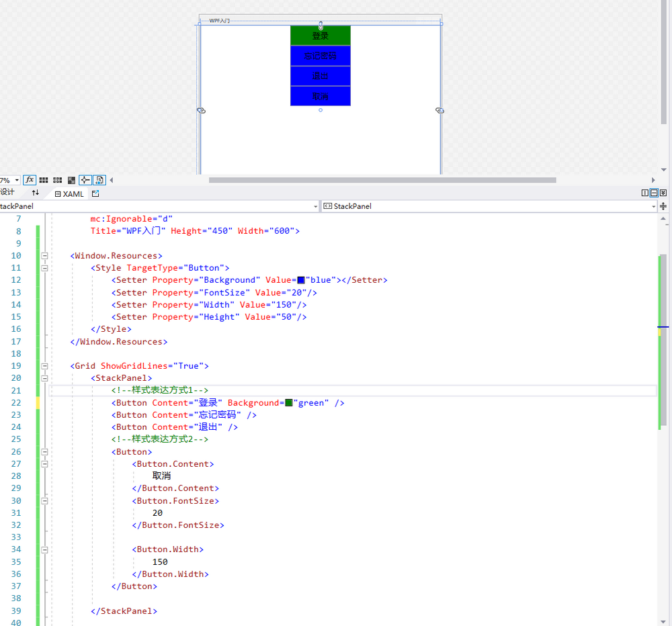This screenshot has width=672, height=626.
Task: Click the green color swatch on line 22
Action: [289, 403]
